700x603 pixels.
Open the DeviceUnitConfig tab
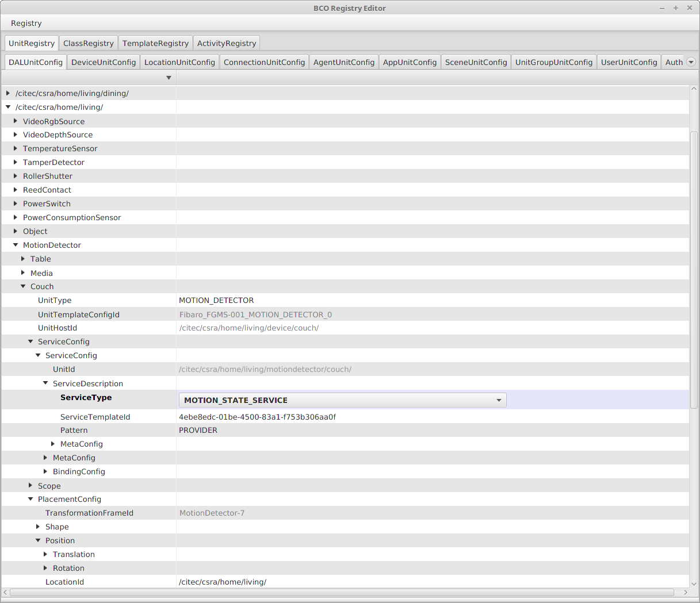tap(104, 62)
